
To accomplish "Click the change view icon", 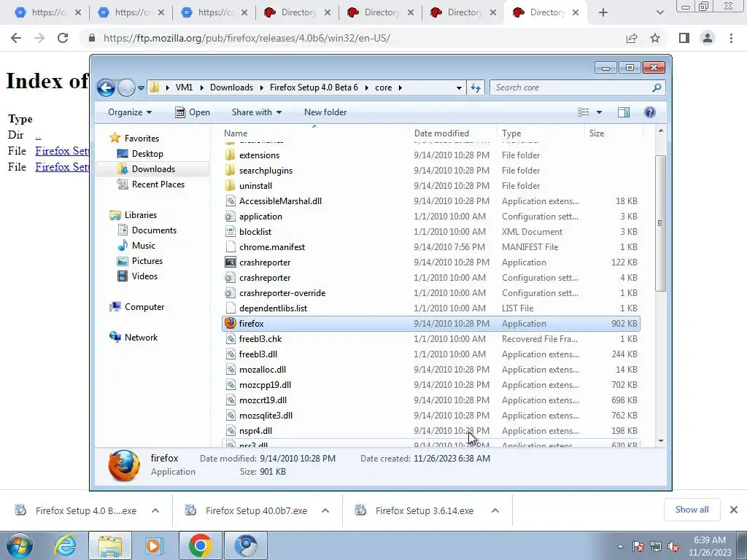I will click(584, 112).
